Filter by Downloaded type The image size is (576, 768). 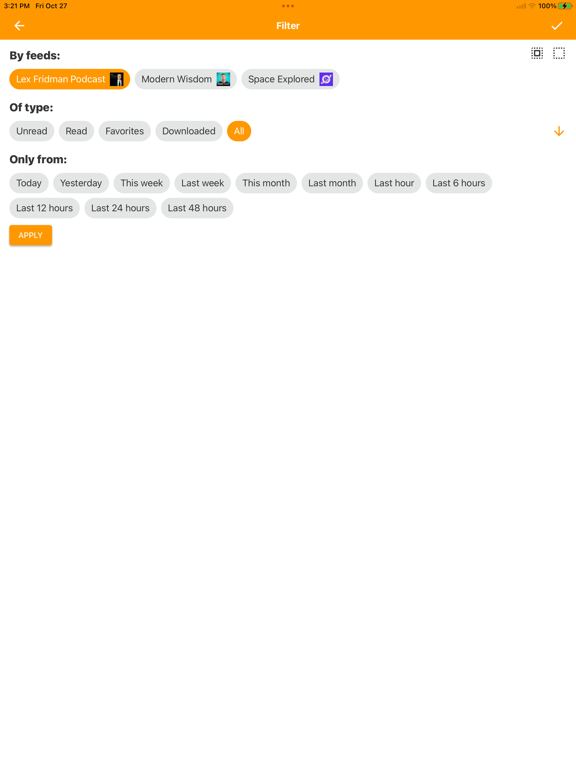189,131
